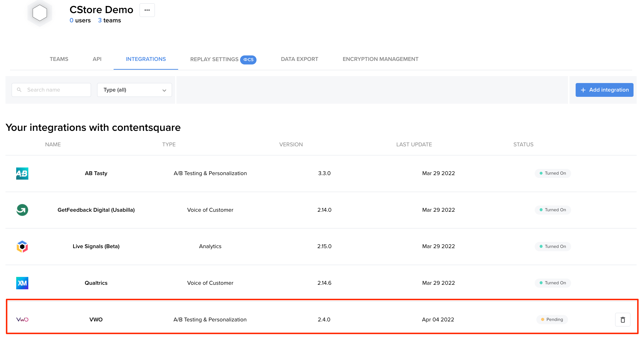Click the VWO logo icon
The image size is (644, 344).
coord(22,319)
